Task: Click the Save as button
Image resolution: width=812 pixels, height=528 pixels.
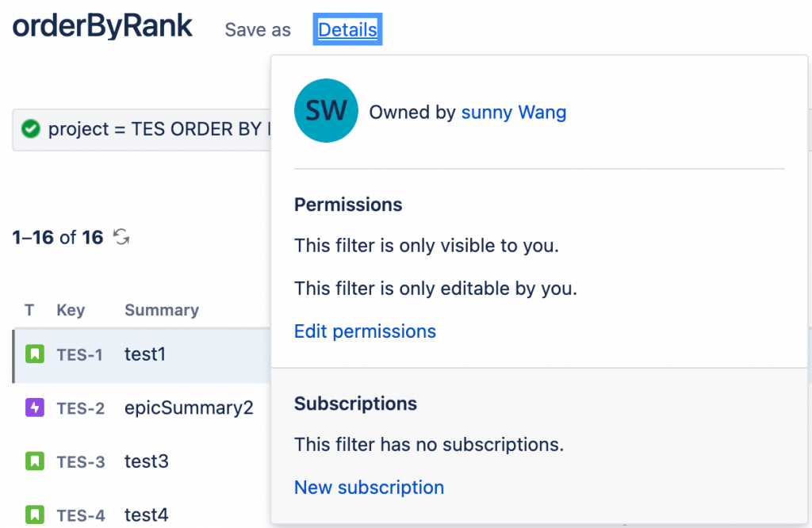Action: tap(258, 30)
